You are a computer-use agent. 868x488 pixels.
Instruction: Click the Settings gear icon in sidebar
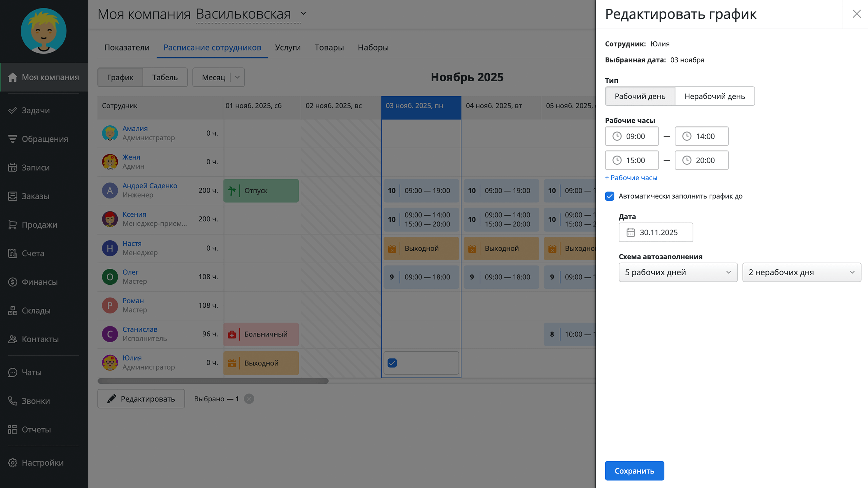pyautogui.click(x=13, y=463)
